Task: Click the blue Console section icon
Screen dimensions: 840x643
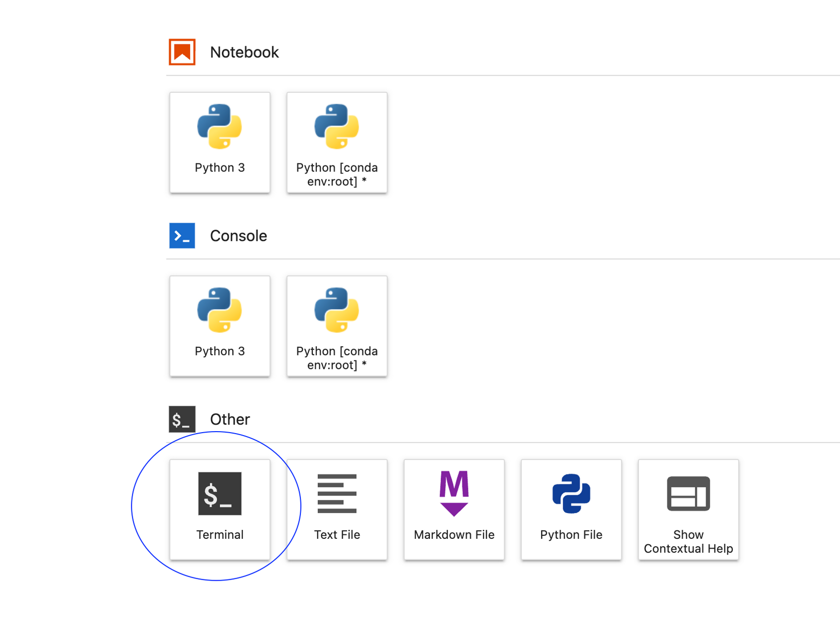Action: tap(182, 236)
